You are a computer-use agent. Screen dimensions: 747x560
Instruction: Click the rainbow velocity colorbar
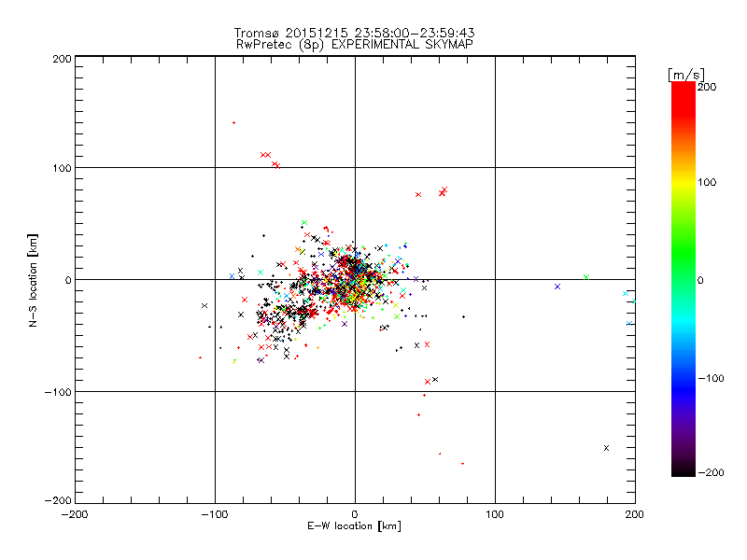point(684,279)
